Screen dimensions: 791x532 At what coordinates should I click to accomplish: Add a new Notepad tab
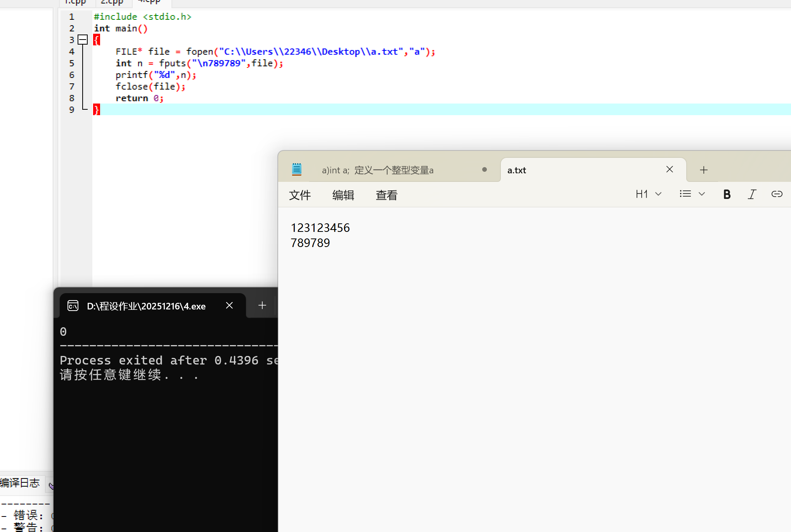[x=704, y=170]
